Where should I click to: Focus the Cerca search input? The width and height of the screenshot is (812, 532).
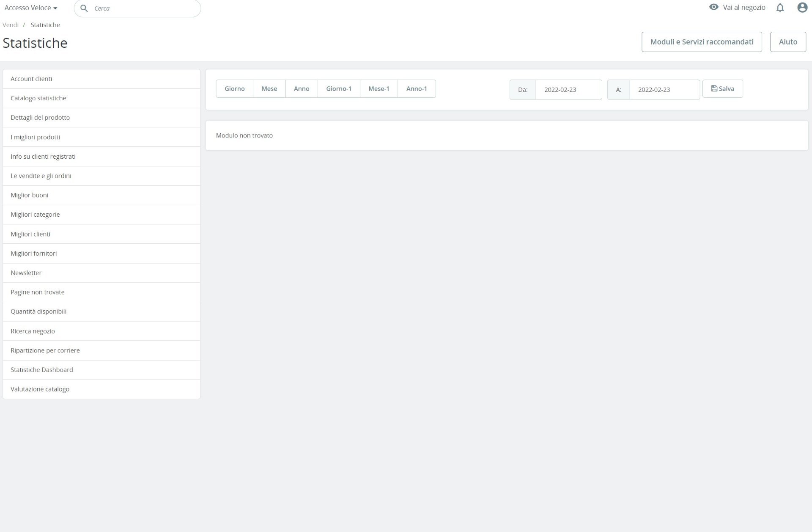click(x=144, y=8)
